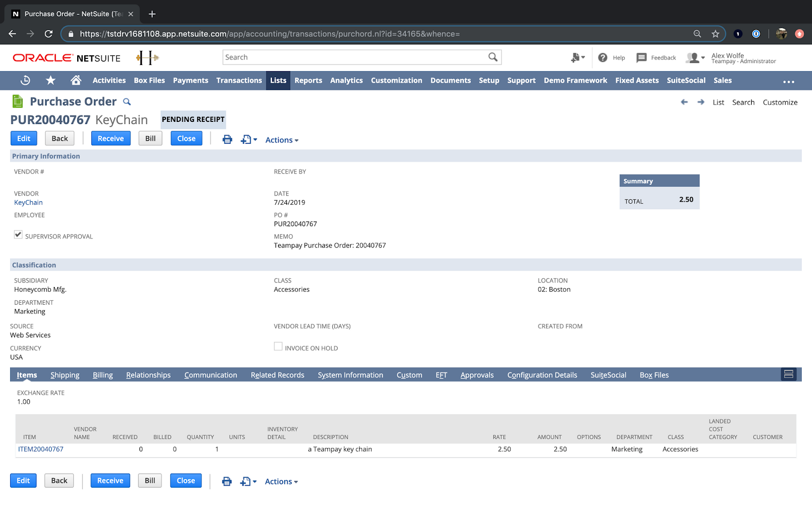Click the browser zoom magnifier icon
Image resolution: width=812 pixels, height=508 pixels.
pyautogui.click(x=697, y=34)
